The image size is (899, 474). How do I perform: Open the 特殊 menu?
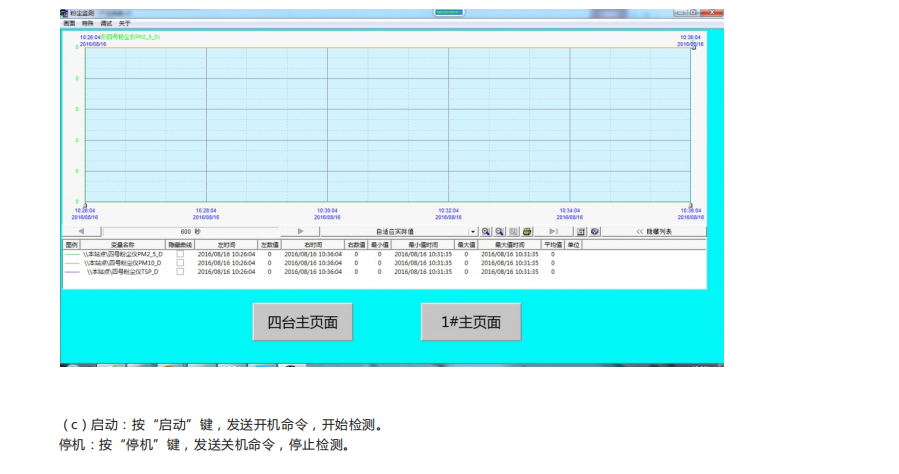[x=87, y=23]
